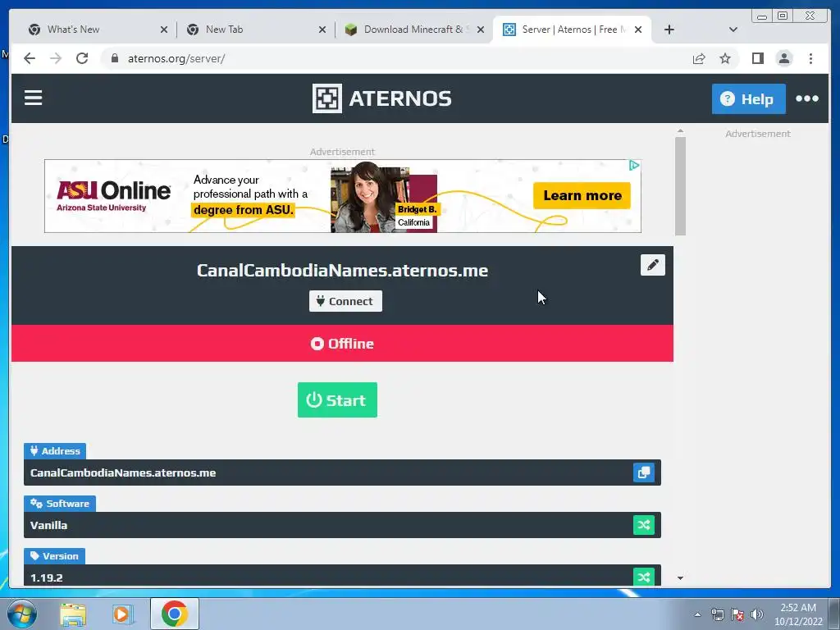Open the volume control in system tray

[x=757, y=614]
